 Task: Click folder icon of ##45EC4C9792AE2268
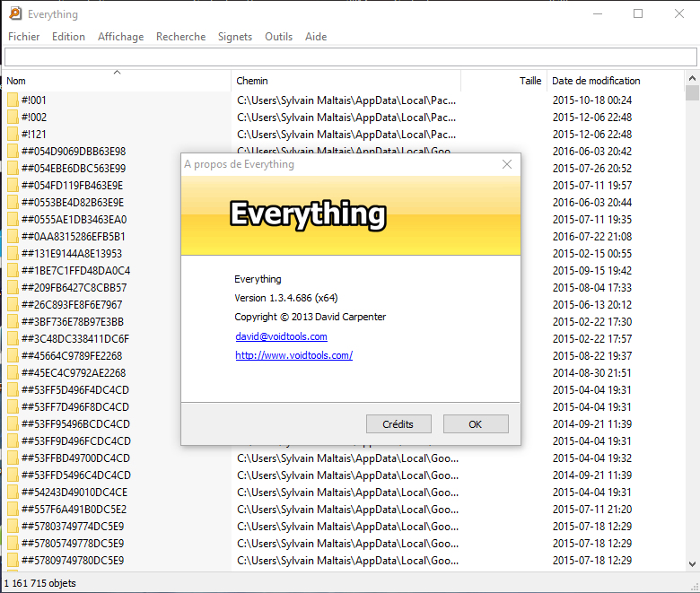point(13,372)
